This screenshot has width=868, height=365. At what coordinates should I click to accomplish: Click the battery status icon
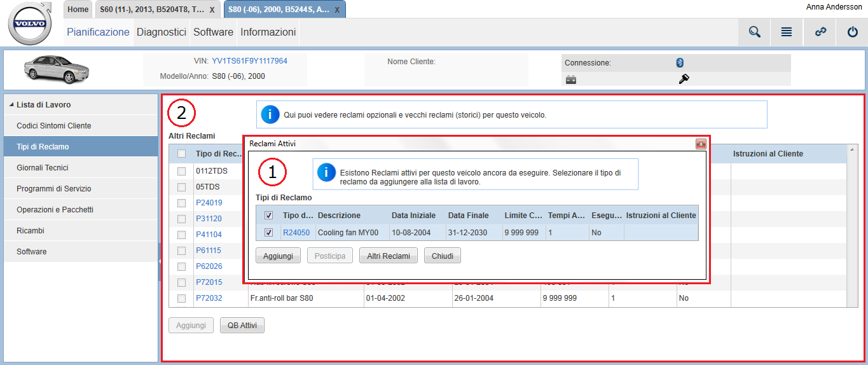pyautogui.click(x=571, y=79)
